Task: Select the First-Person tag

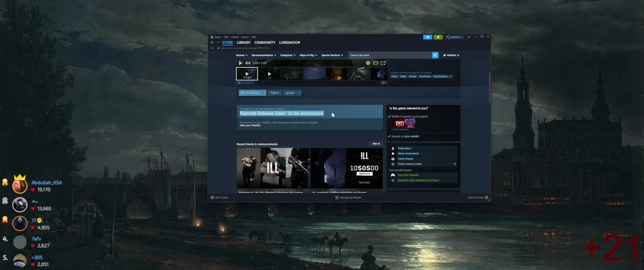Action: click(424, 76)
